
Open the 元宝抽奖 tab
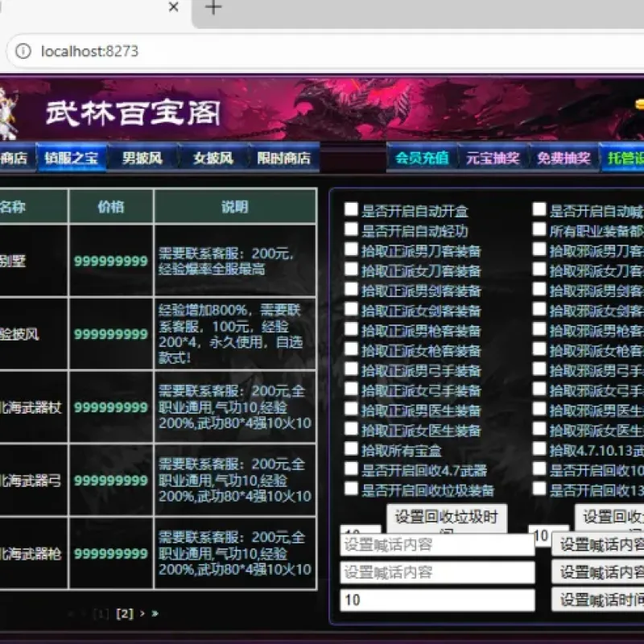tap(493, 158)
